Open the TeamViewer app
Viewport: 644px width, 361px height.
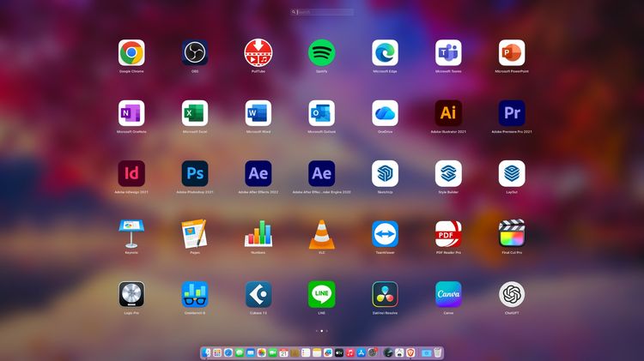point(385,233)
